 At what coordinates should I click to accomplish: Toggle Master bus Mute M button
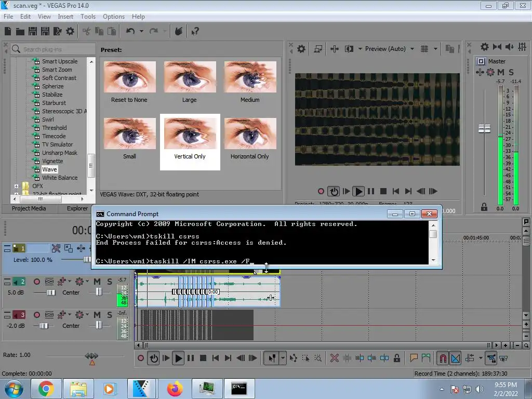pyautogui.click(x=500, y=72)
